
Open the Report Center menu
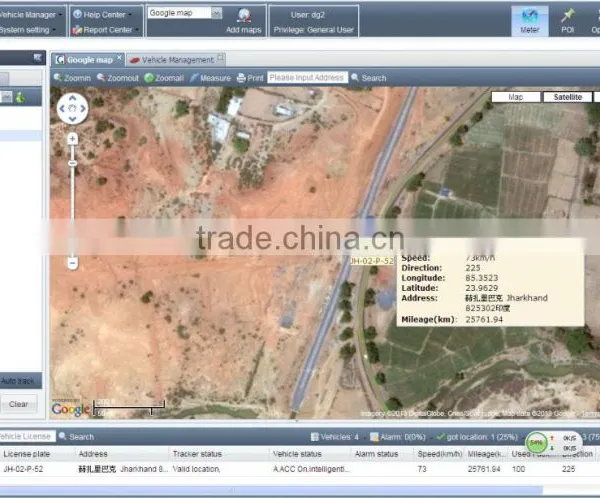coord(105,29)
